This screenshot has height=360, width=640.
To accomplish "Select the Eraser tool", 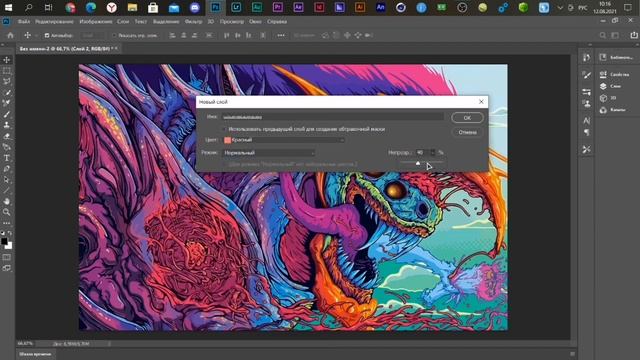I will 7,136.
